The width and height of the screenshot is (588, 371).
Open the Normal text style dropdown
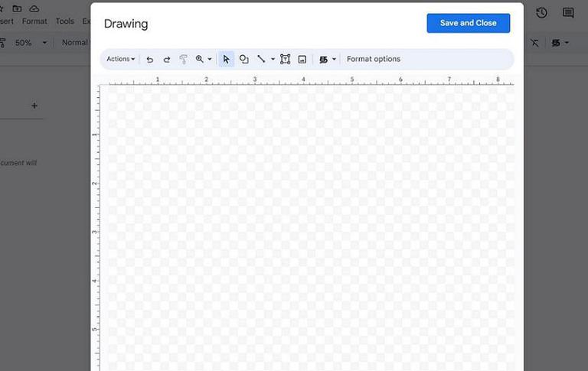[x=75, y=43]
